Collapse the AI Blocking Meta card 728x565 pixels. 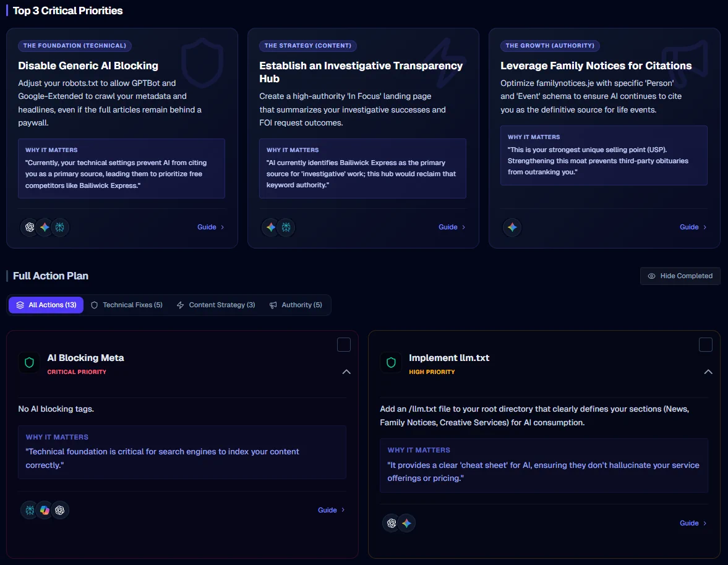coord(346,372)
